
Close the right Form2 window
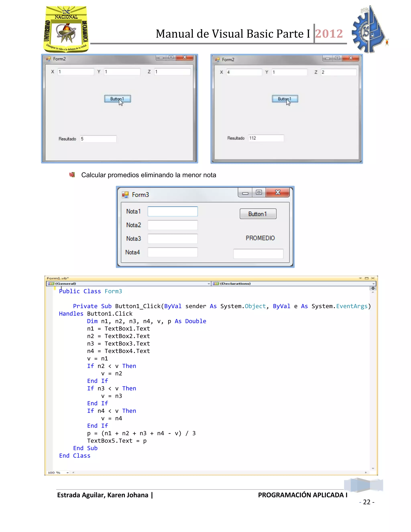pos(351,58)
